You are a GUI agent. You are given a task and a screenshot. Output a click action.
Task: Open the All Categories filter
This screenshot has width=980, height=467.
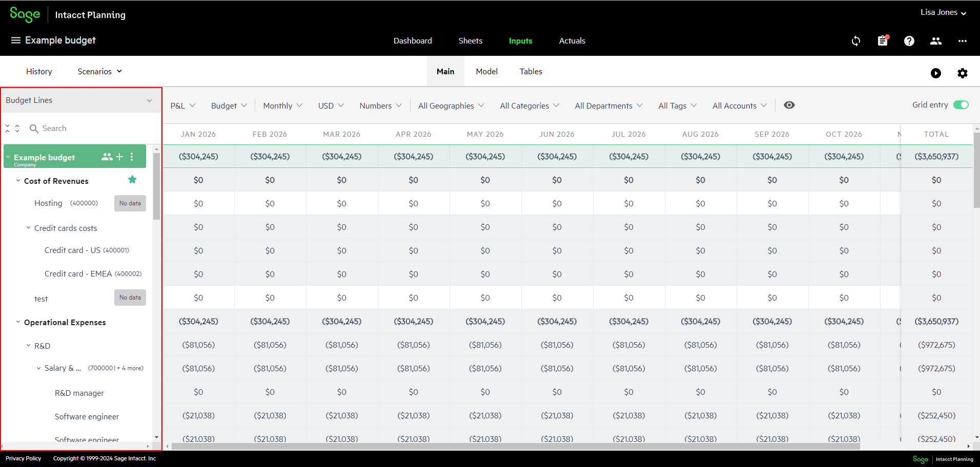tap(529, 105)
